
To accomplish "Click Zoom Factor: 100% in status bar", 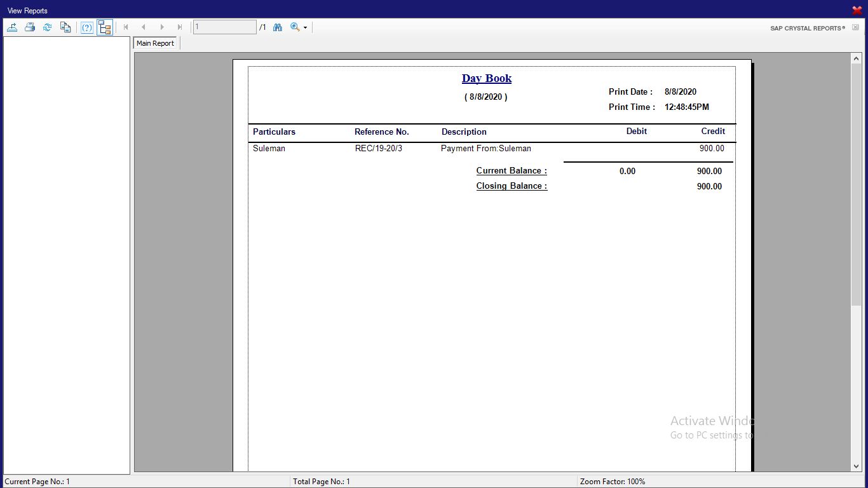I will (613, 482).
